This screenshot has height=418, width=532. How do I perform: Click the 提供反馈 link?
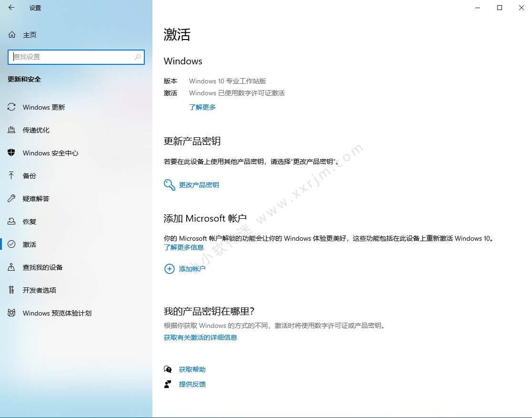pyautogui.click(x=192, y=384)
